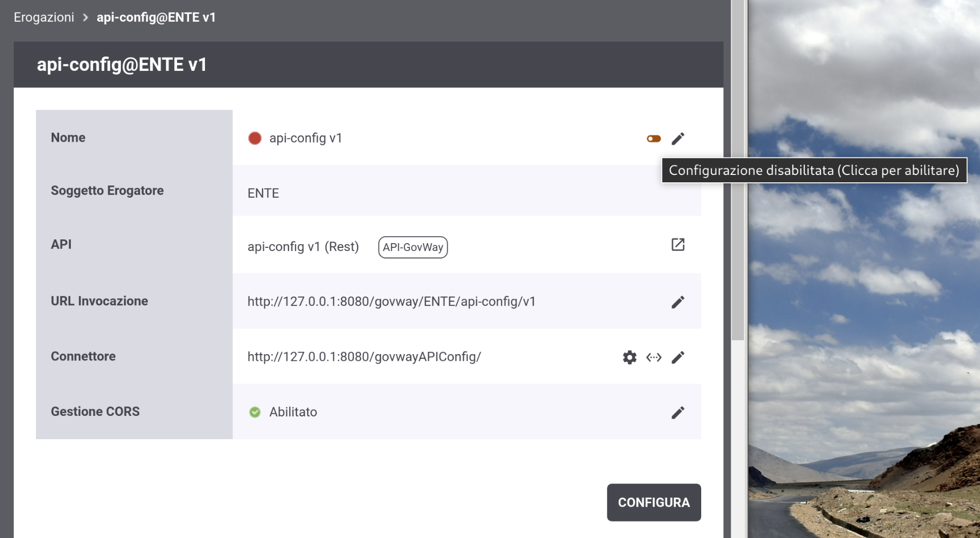Click the connector URL ending govwayAPIConfig/
Screen dimensions: 980x538
point(364,357)
